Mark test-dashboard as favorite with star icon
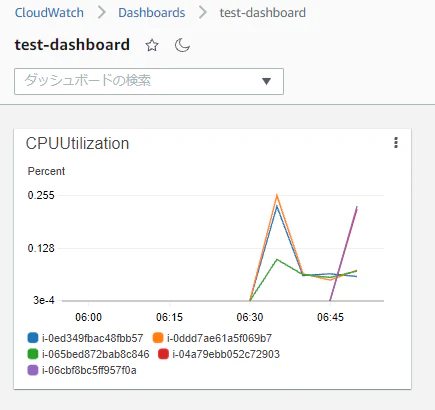 (x=152, y=45)
